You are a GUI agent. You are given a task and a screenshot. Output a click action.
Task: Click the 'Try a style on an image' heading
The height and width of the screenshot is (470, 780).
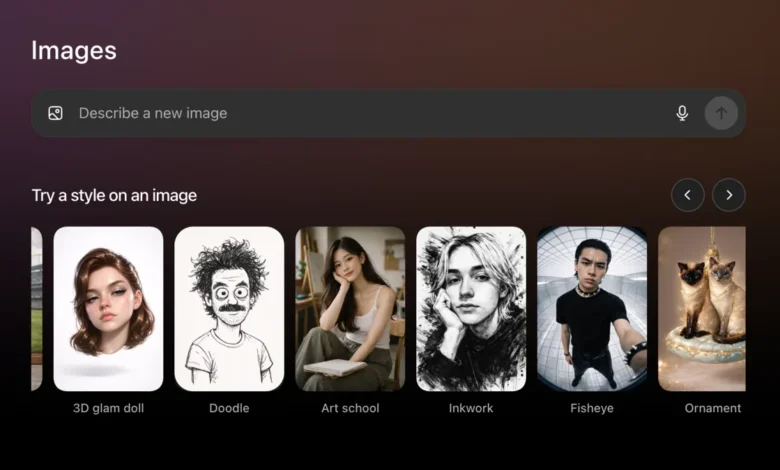coord(114,195)
